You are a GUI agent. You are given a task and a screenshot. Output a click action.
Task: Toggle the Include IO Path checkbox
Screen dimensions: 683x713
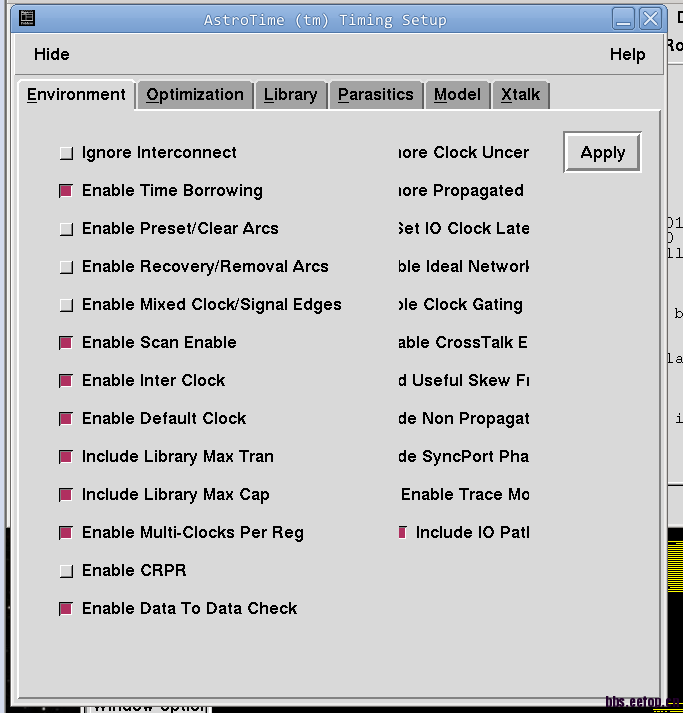click(x=402, y=532)
